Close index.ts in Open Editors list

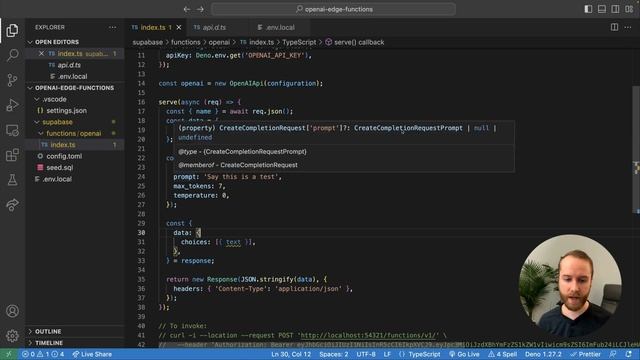pyautogui.click(x=41, y=53)
